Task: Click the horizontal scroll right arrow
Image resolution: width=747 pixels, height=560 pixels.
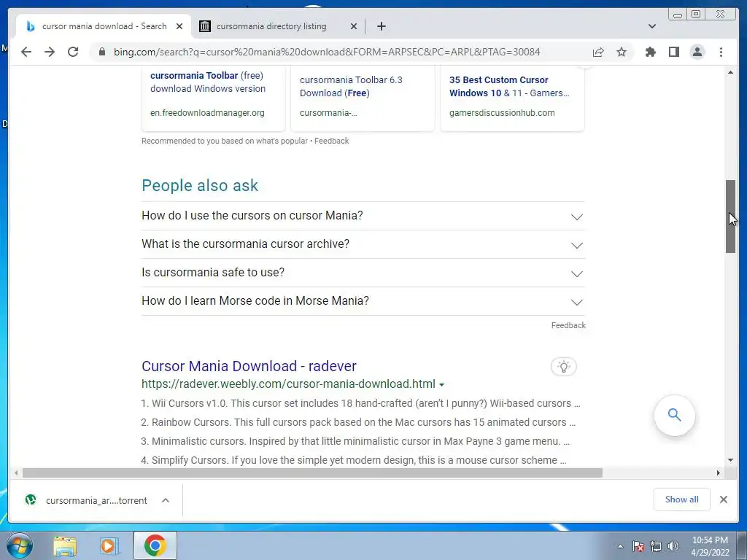Action: 719,472
